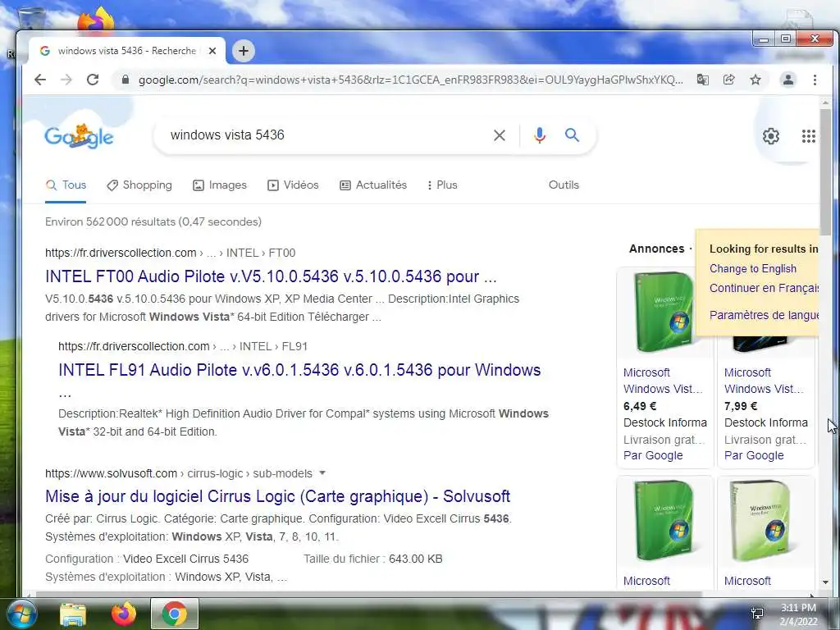
Task: Open the Cirrus Logic Solvusoft result link
Action: point(277,496)
